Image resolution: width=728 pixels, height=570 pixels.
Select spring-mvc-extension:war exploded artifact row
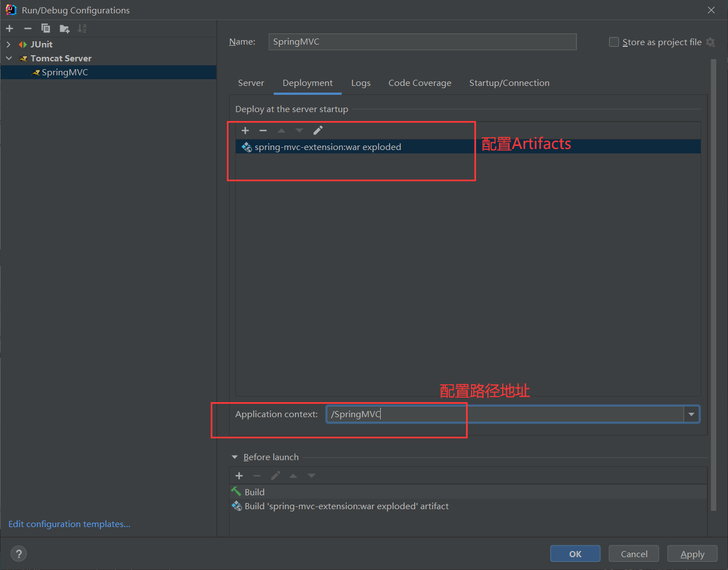point(468,147)
